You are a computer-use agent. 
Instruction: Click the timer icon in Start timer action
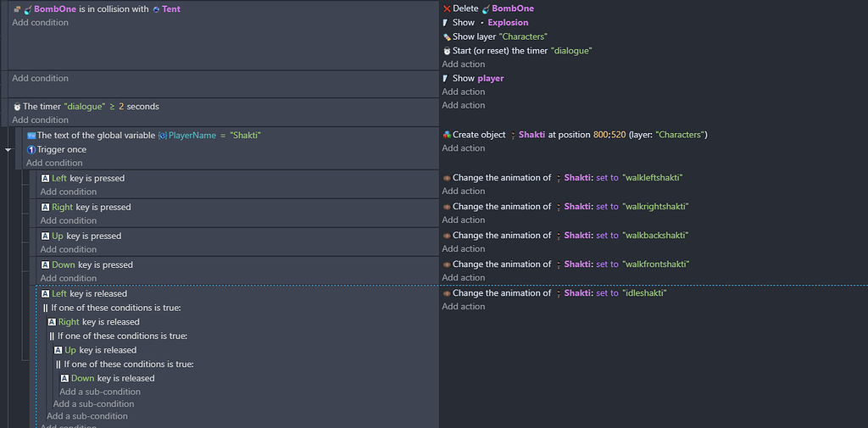tap(447, 51)
